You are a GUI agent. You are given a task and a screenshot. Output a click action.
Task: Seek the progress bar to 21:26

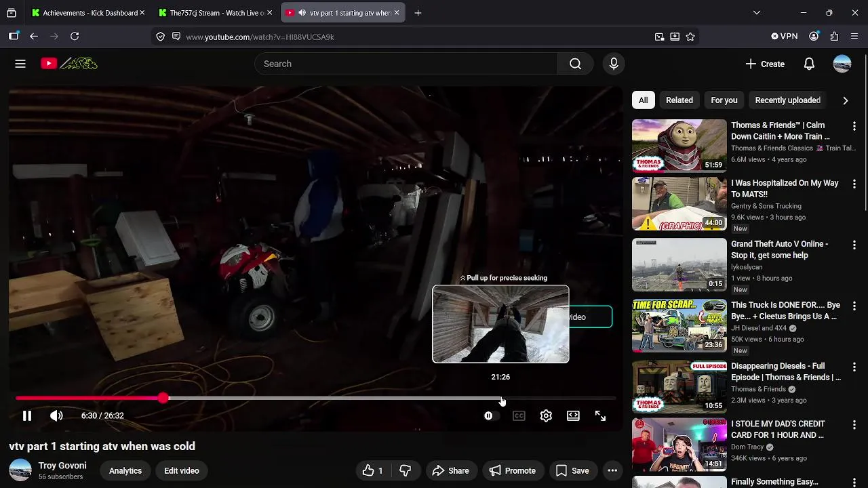point(500,398)
